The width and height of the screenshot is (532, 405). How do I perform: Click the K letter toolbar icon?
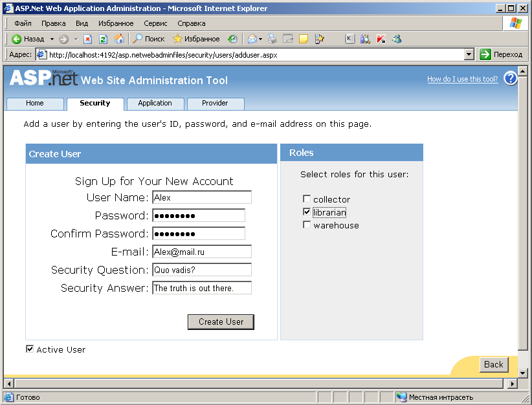(349, 39)
